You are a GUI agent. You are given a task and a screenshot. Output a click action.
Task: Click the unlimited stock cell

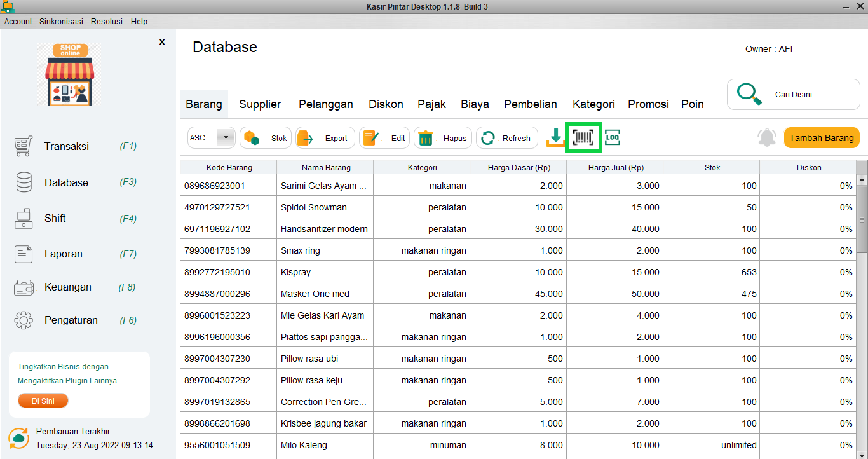click(x=712, y=445)
